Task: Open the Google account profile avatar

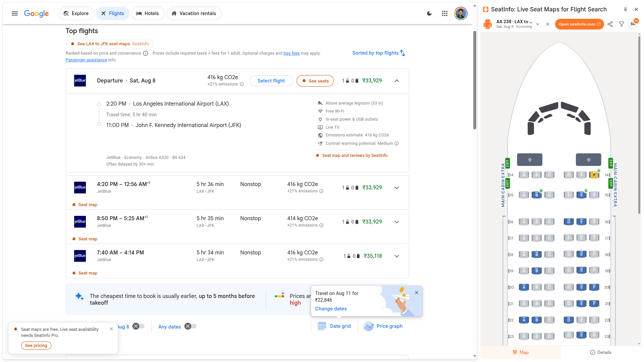Action: point(461,13)
